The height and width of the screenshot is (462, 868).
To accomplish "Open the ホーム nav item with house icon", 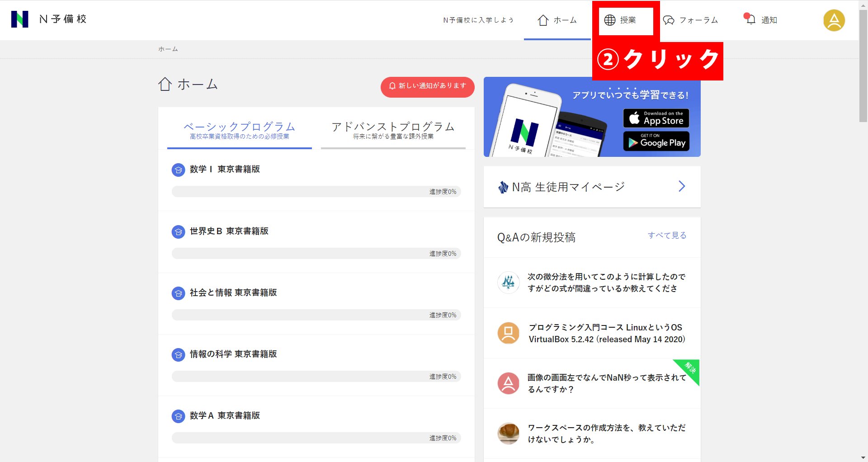I will pyautogui.click(x=557, y=20).
